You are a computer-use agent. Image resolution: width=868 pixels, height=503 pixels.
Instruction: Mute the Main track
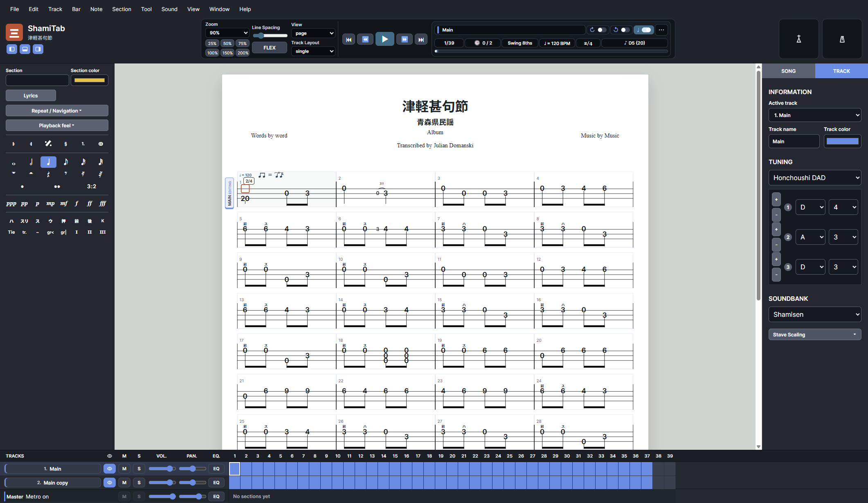tap(124, 469)
